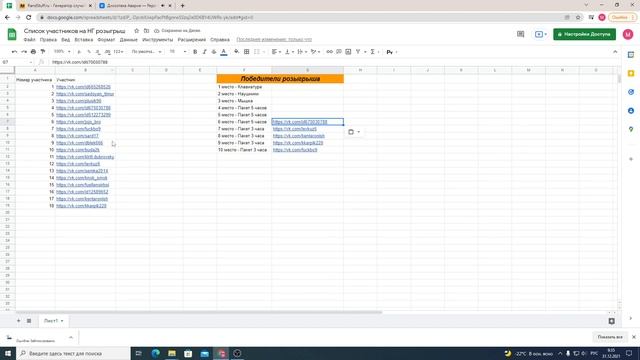The width and height of the screenshot is (640, 360).
Task: Select the '1 место - Клавиатура' cell
Action: [244, 87]
